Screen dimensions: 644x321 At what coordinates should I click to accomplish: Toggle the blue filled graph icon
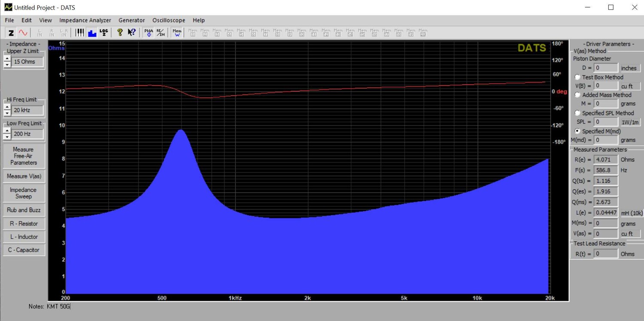92,33
